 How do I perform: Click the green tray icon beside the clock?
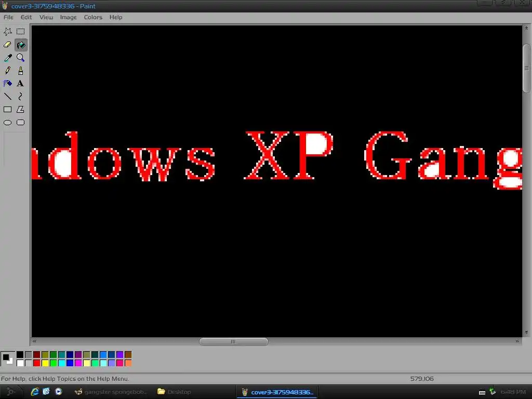493,392
